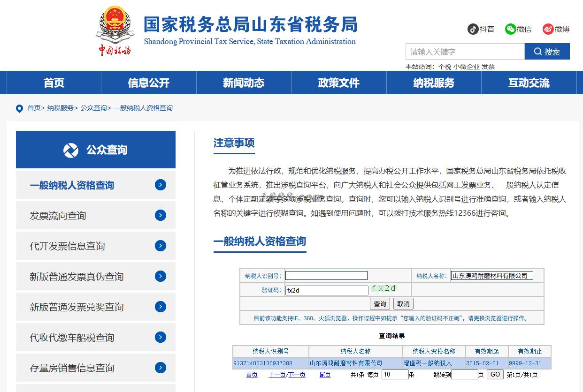The height and width of the screenshot is (392, 583).
Task: Click the 取消 cancel button
Action: point(403,304)
